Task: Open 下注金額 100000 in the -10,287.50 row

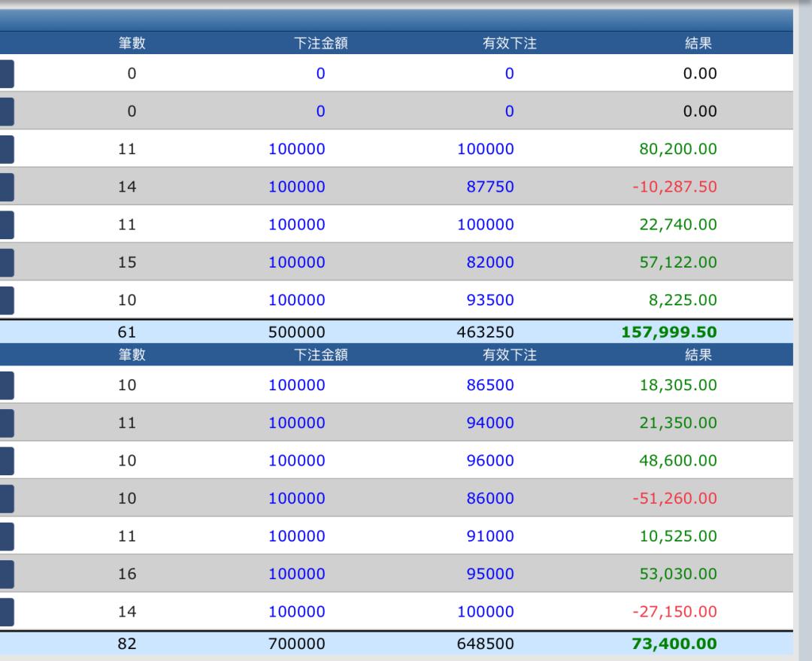Action: click(297, 186)
